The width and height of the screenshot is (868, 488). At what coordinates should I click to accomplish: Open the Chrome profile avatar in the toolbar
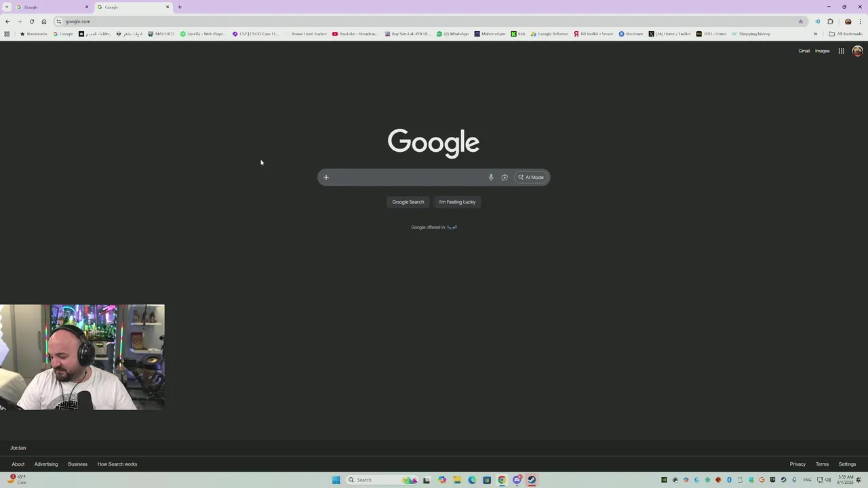point(848,21)
